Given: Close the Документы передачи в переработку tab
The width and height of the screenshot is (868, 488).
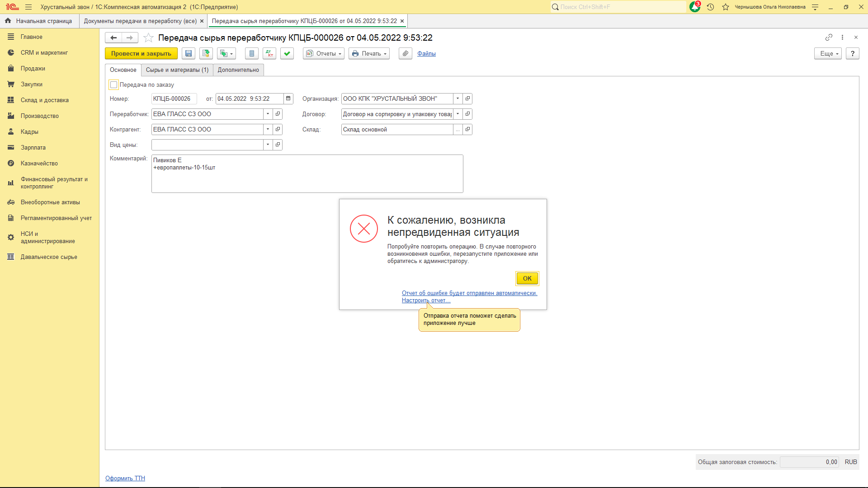Looking at the screenshot, I should (x=202, y=21).
